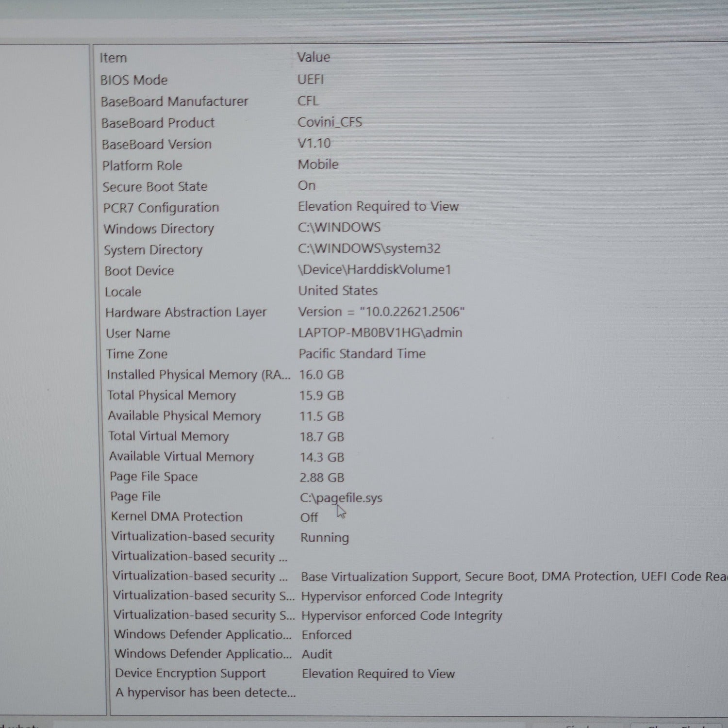Pick the Boot Device row

click(139, 271)
